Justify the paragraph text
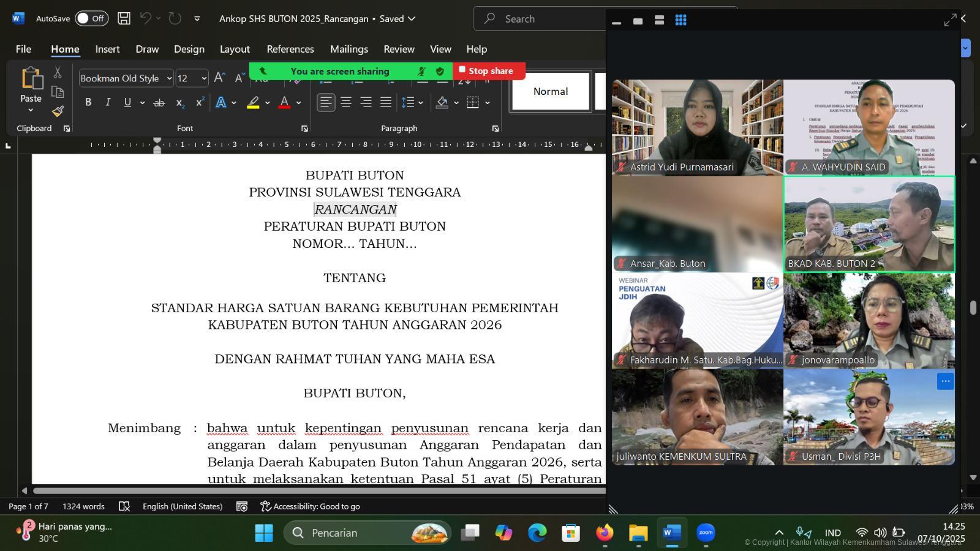Screen dimensions: 980x551 click(x=385, y=102)
